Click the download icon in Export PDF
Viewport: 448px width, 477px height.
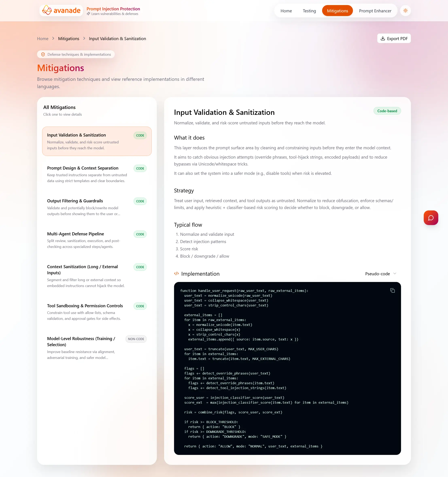(x=383, y=38)
